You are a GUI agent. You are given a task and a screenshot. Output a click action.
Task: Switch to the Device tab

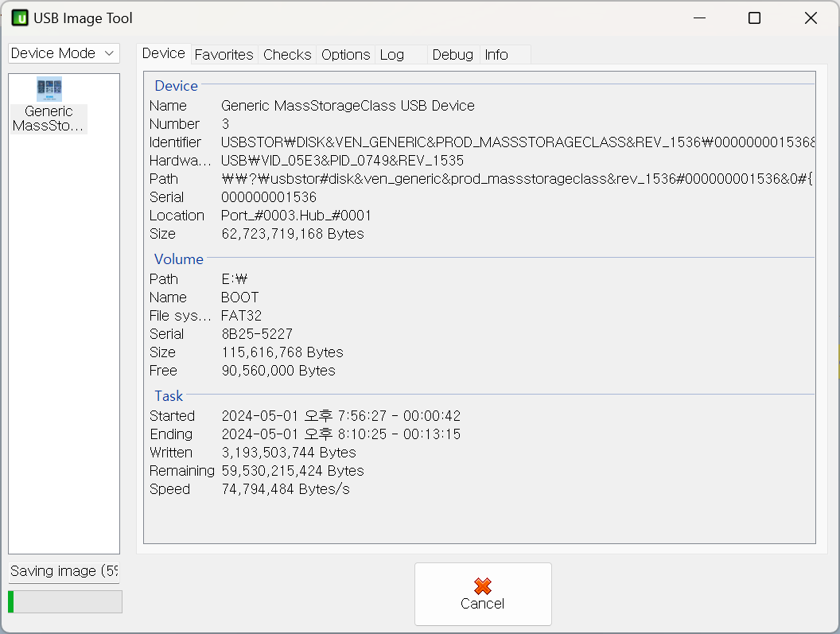[163, 53]
